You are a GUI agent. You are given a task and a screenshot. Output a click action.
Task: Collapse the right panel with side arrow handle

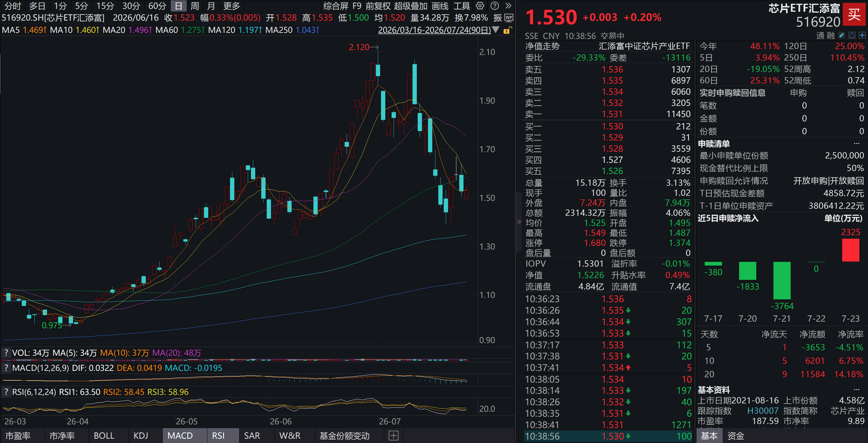(519, 221)
